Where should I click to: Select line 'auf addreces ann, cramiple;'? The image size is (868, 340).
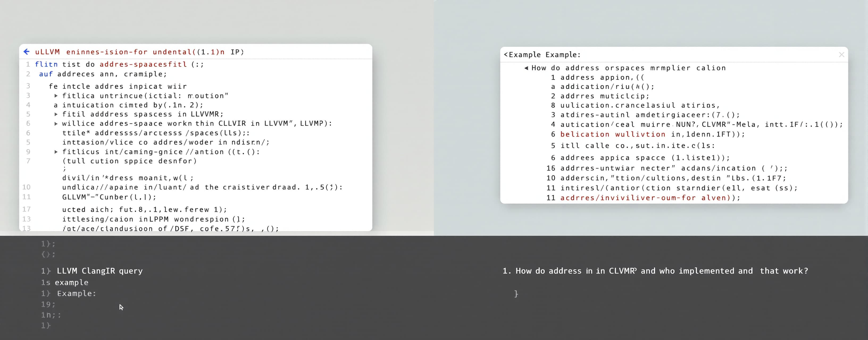click(x=103, y=74)
